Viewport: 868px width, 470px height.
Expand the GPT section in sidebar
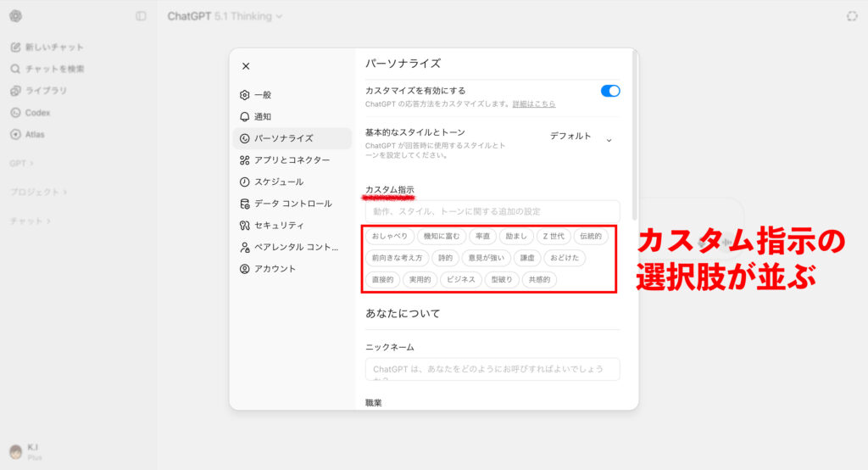pyautogui.click(x=21, y=164)
